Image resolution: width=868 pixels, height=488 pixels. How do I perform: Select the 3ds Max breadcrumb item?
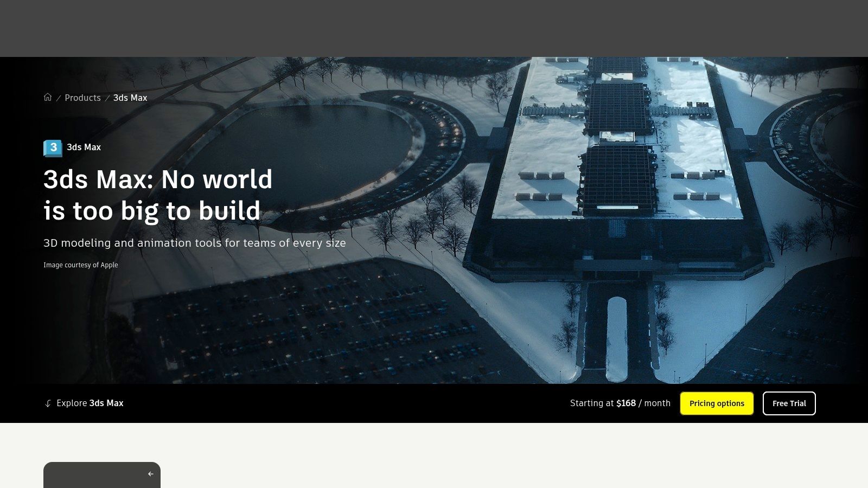coord(130,98)
